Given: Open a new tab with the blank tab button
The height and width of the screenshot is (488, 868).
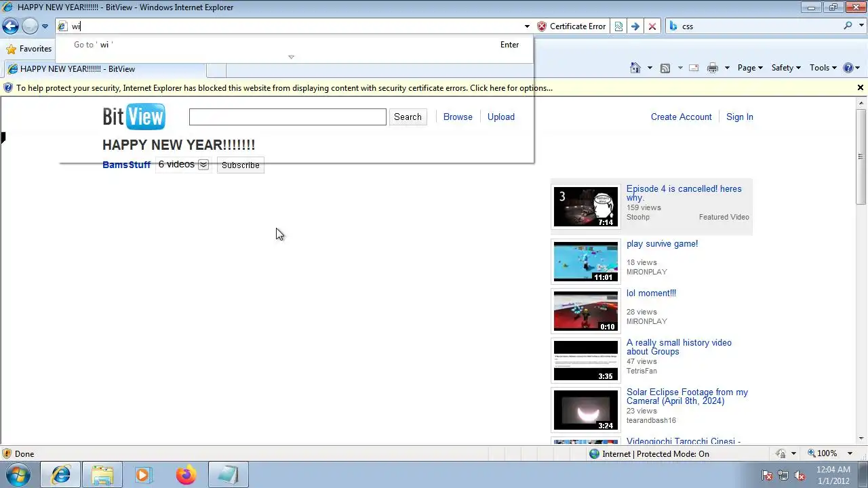Looking at the screenshot, I should pos(216,69).
